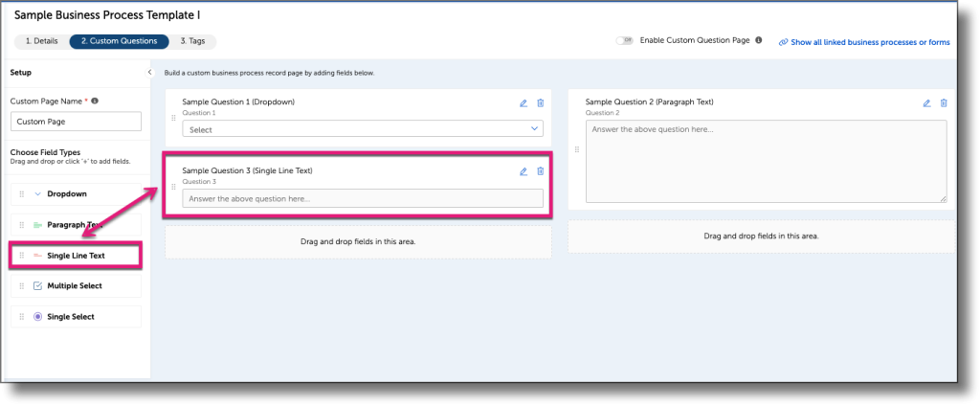Click the Dropdown chevron field type icon
Screen dimensions: 980x405
[37, 194]
